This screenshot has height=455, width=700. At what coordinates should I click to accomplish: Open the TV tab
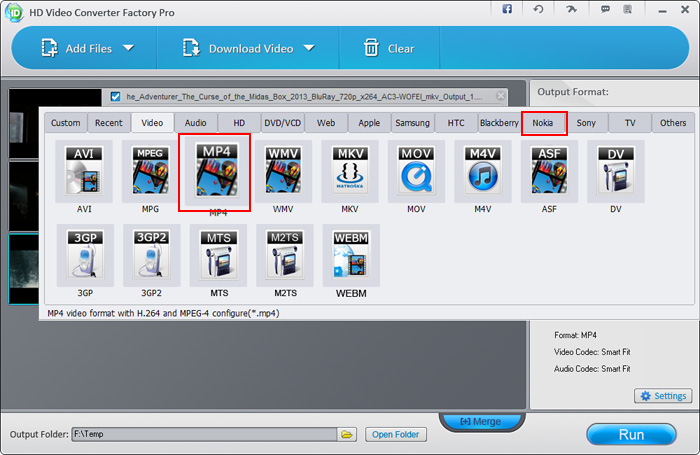point(630,123)
